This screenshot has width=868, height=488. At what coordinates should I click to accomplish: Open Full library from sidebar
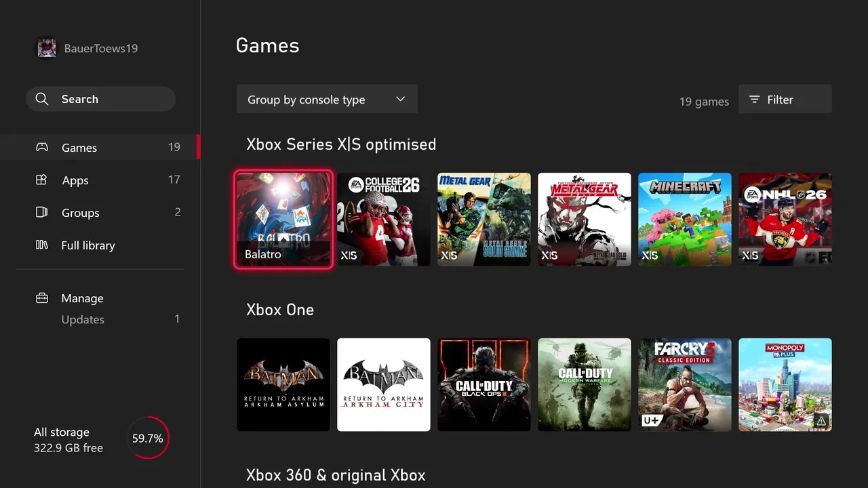click(x=99, y=245)
